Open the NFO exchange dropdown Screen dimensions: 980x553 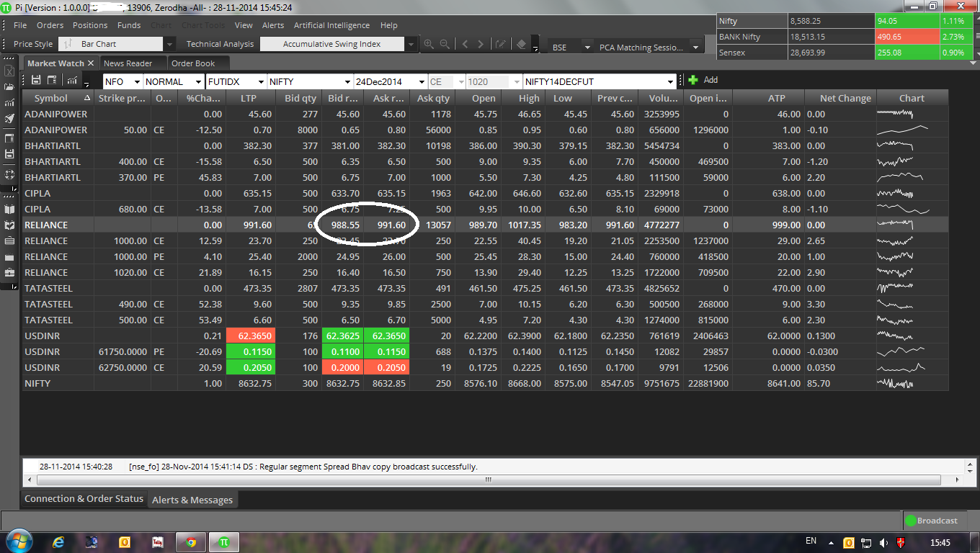tap(136, 81)
